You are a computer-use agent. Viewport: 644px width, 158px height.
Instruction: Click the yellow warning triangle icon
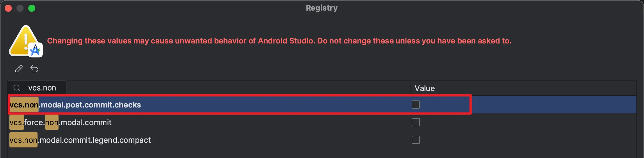tap(24, 41)
